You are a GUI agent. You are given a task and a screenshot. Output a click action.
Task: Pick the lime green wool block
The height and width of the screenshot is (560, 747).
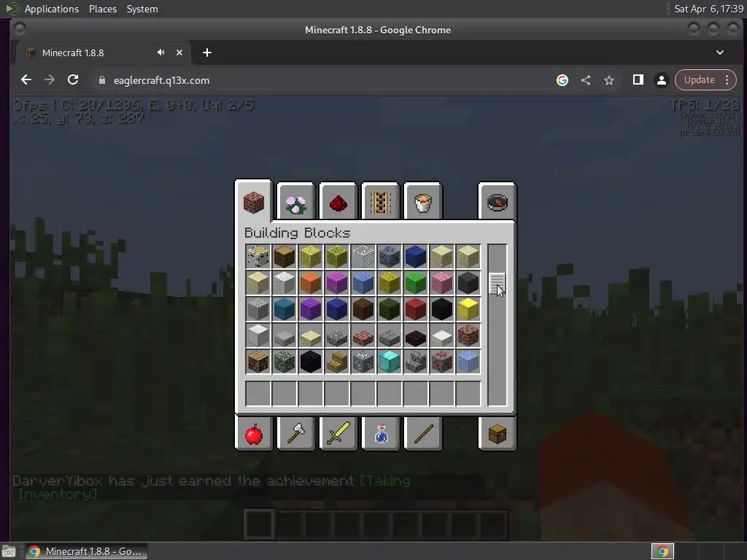(415, 283)
